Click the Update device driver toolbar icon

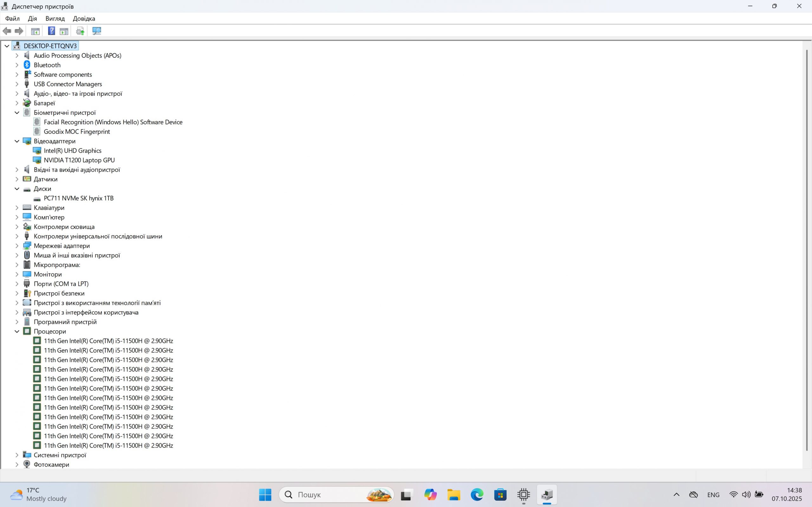tap(80, 31)
